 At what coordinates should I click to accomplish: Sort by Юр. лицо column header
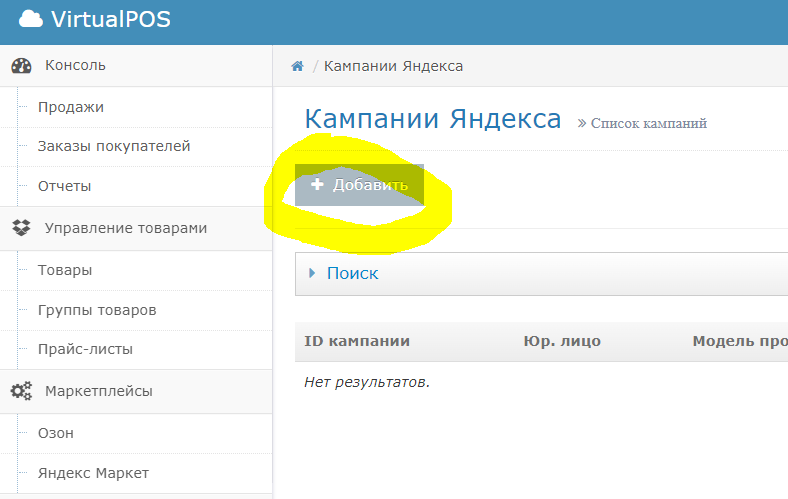[x=562, y=341]
